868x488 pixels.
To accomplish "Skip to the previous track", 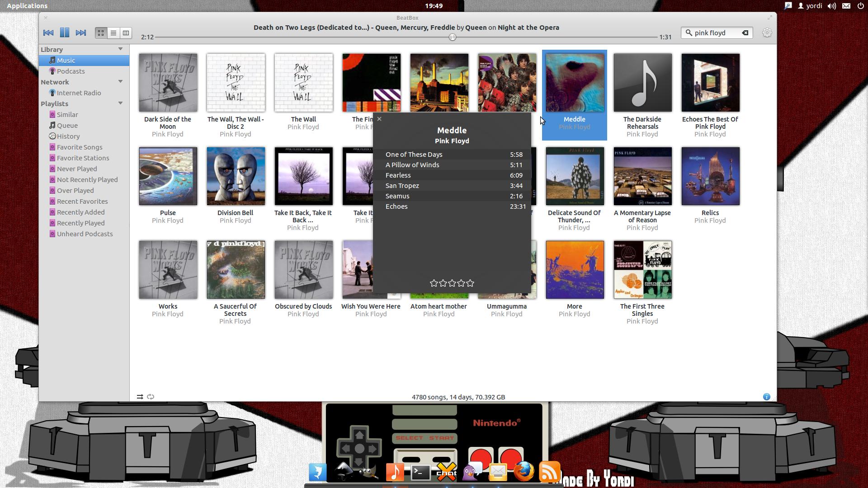I will (x=48, y=33).
